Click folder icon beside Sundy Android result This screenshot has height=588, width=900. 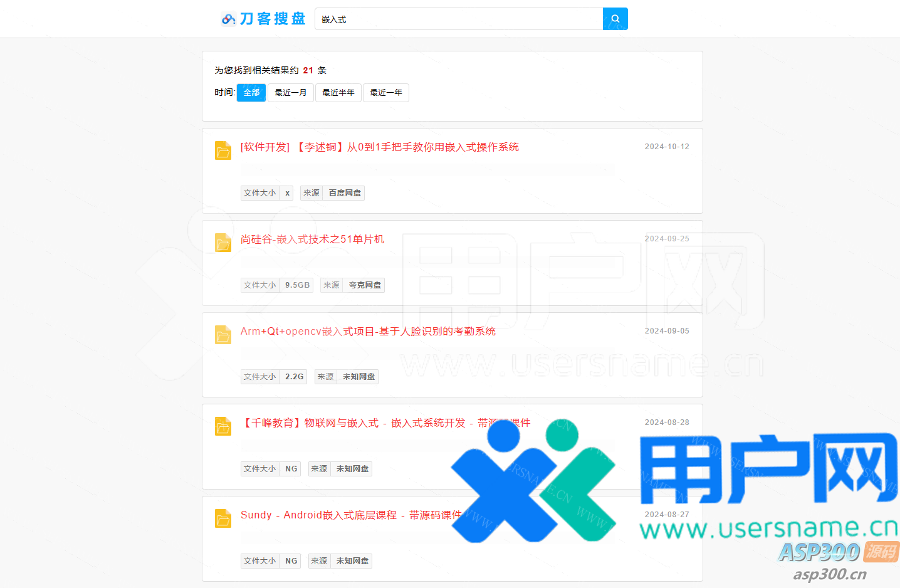point(223,518)
